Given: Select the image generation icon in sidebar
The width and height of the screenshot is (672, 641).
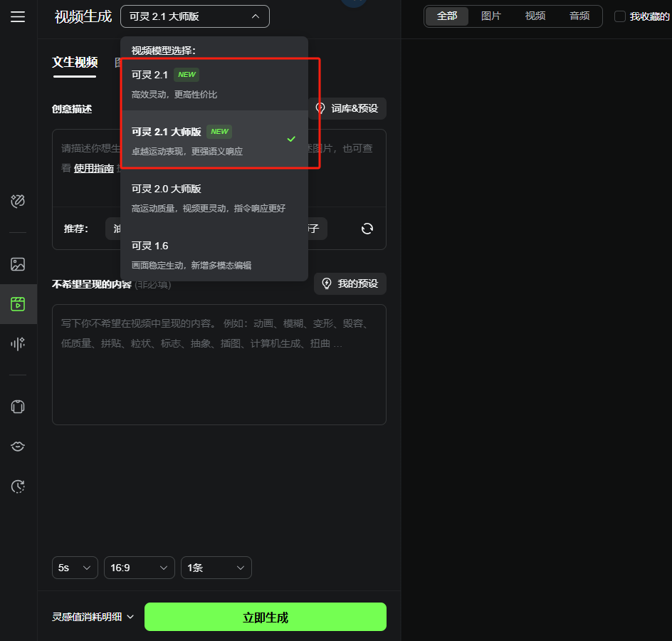Looking at the screenshot, I should pyautogui.click(x=18, y=264).
